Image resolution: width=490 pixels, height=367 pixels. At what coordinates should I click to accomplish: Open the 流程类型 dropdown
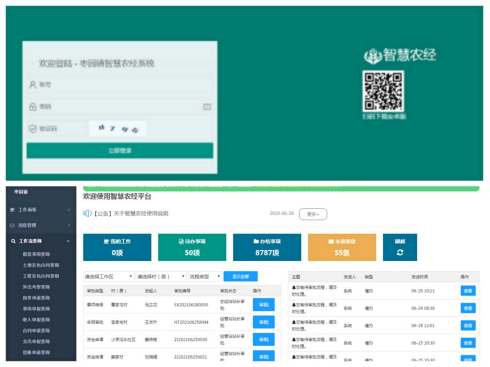pos(205,277)
